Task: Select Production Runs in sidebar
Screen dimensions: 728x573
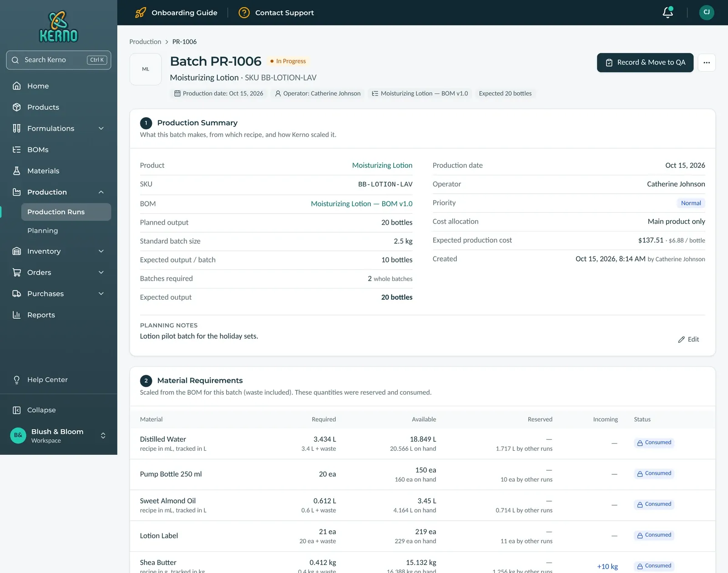Action: tap(66, 212)
